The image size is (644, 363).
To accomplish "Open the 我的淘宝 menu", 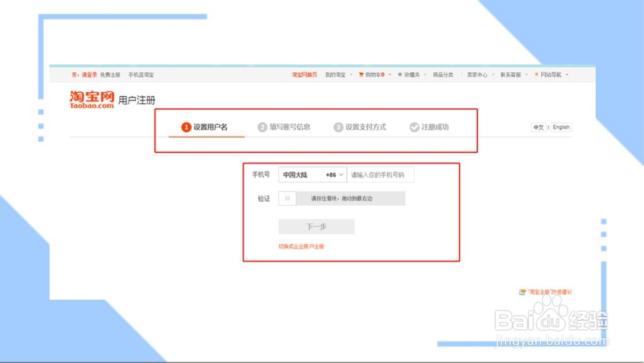I will [335, 75].
